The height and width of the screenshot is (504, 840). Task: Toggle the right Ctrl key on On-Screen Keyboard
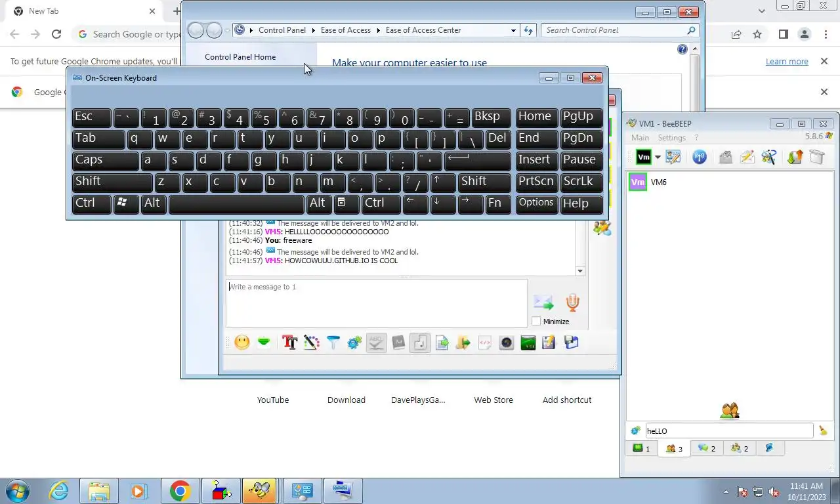(x=381, y=203)
